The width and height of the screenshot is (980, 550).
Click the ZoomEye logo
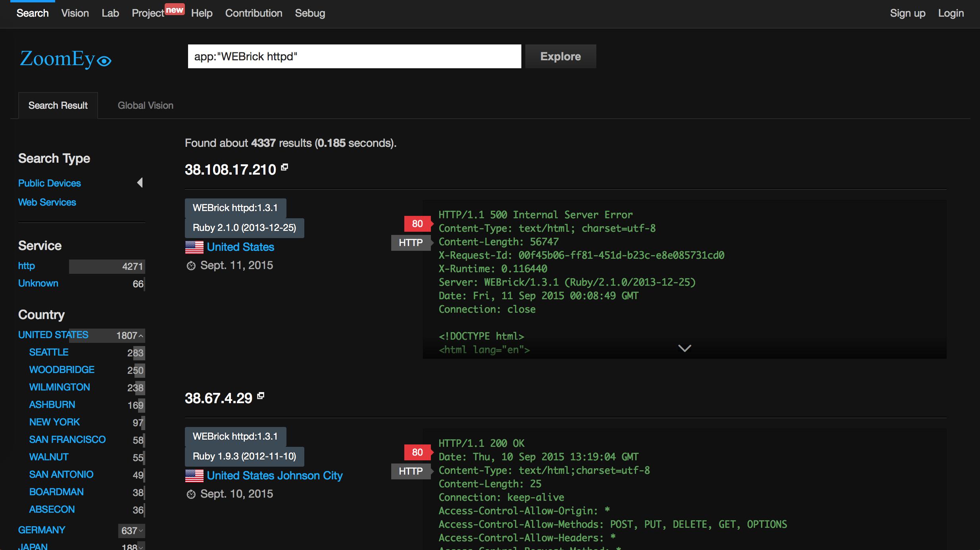pyautogui.click(x=65, y=59)
